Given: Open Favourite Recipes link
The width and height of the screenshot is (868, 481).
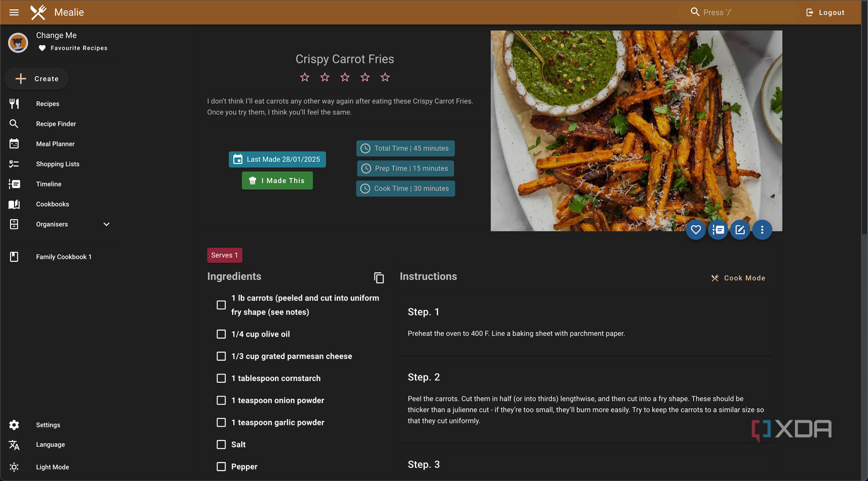Looking at the screenshot, I should 73,48.
